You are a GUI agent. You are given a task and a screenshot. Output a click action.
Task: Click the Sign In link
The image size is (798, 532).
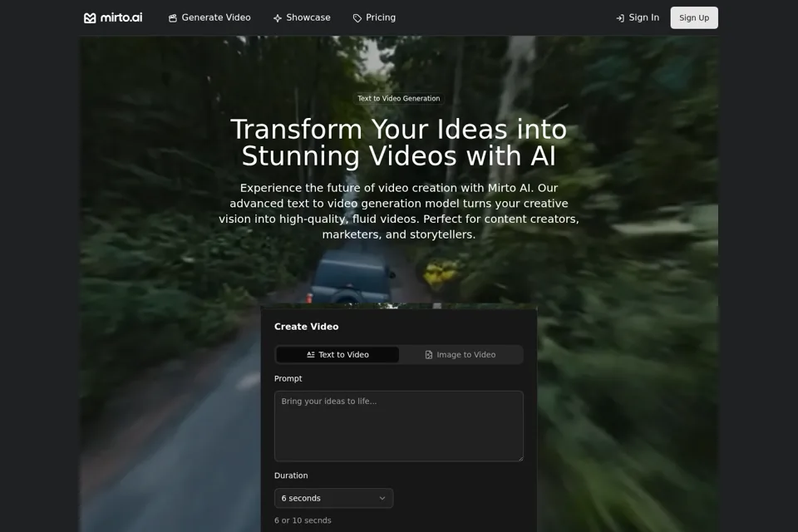pos(638,17)
